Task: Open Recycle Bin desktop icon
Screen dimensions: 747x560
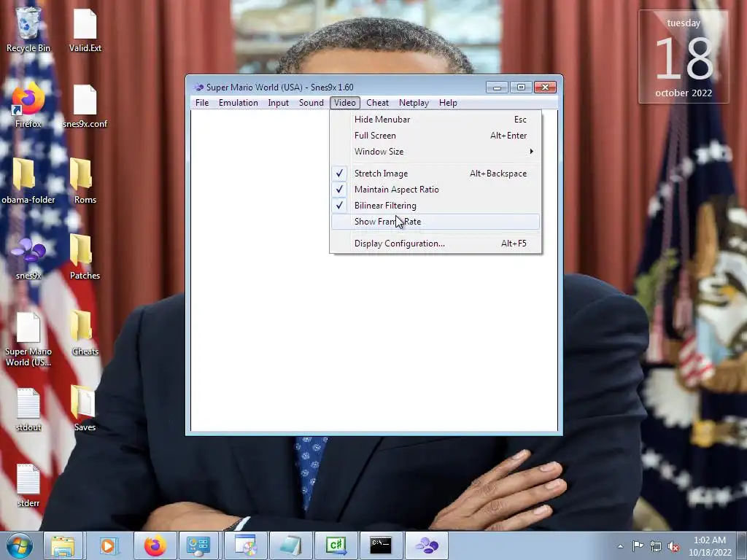Action: [28, 28]
